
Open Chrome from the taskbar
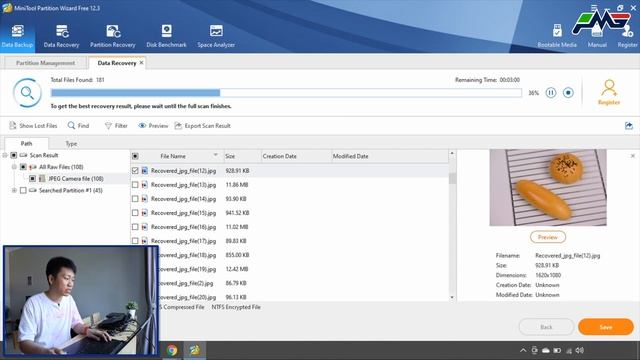[x=172, y=350]
